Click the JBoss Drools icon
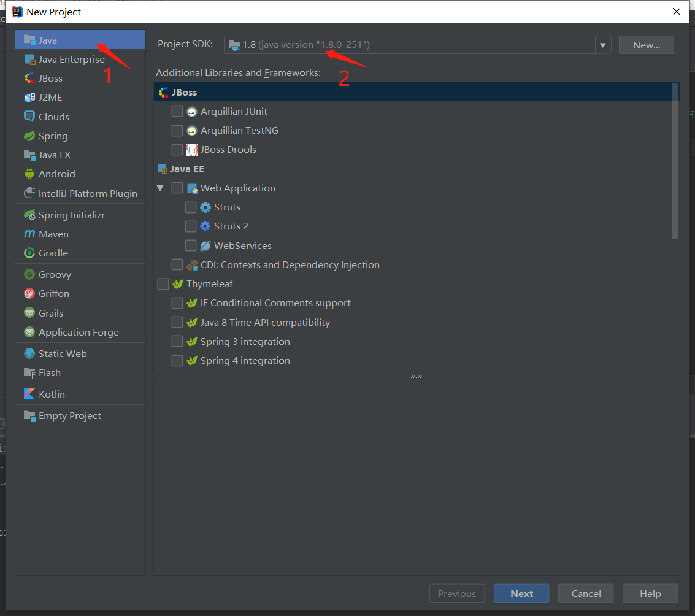The width and height of the screenshot is (695, 616). coord(191,150)
